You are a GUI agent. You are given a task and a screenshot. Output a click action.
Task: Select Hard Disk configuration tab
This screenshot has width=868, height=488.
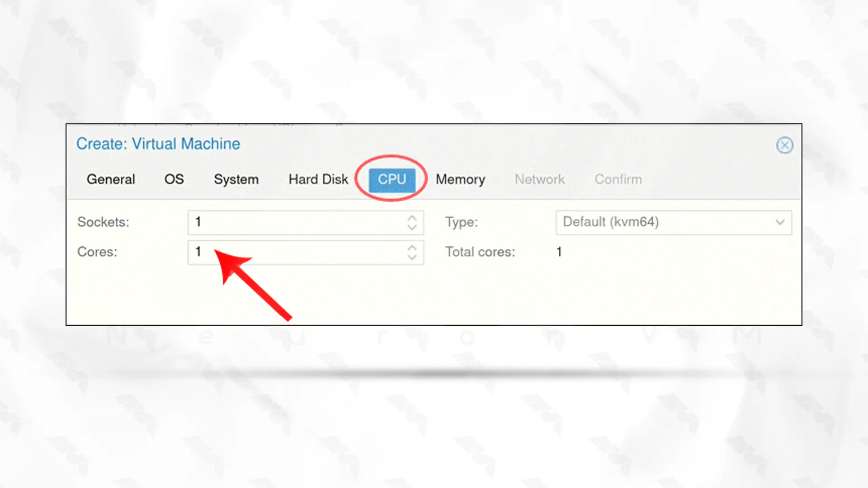click(318, 179)
